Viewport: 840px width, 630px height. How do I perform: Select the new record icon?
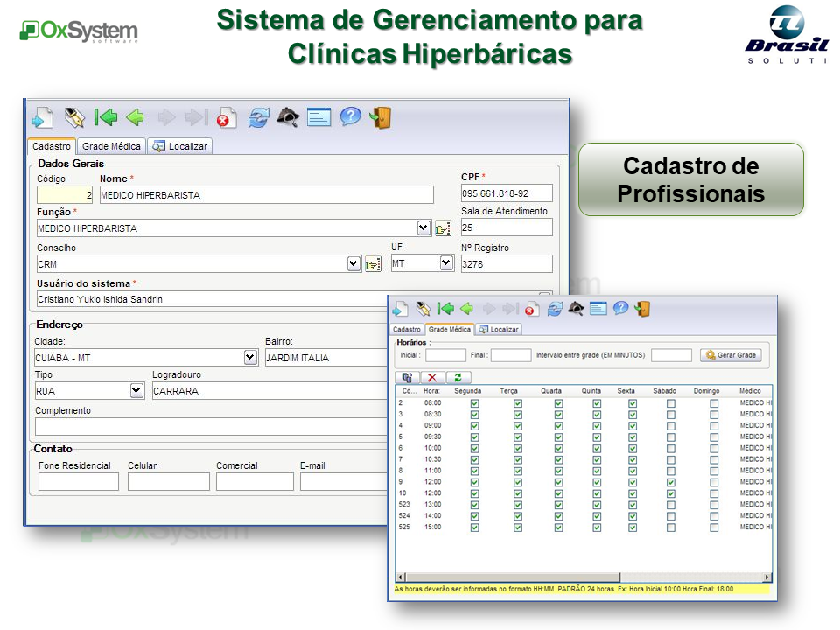44,116
